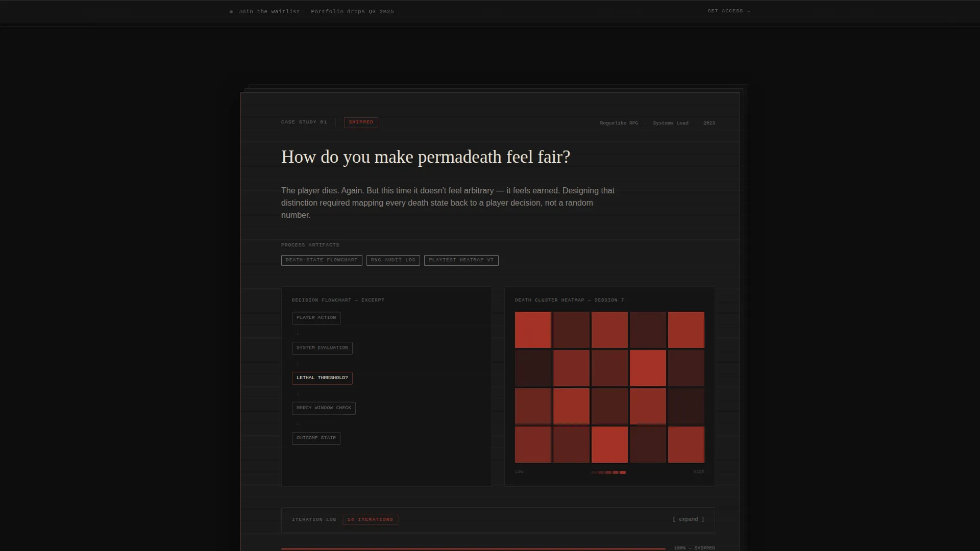Select the highlighted LETHAL THRESHOLD? node
The width and height of the screenshot is (980, 551).
[x=322, y=378]
